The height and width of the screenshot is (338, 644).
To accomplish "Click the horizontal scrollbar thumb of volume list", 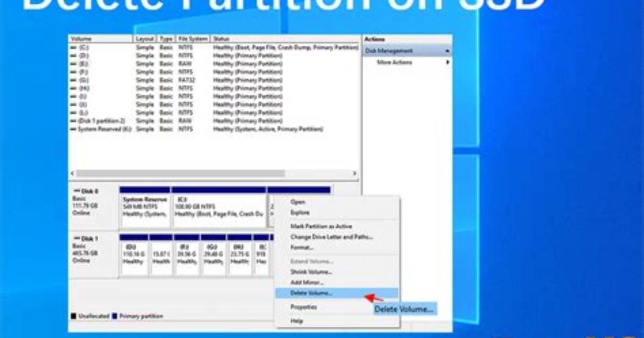I will (181, 174).
